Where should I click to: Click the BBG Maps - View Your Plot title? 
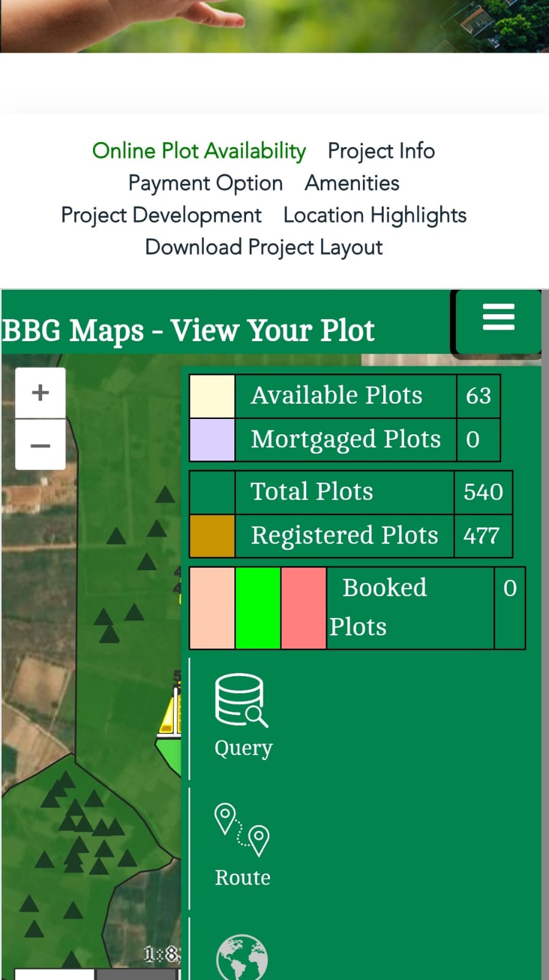pyautogui.click(x=188, y=331)
